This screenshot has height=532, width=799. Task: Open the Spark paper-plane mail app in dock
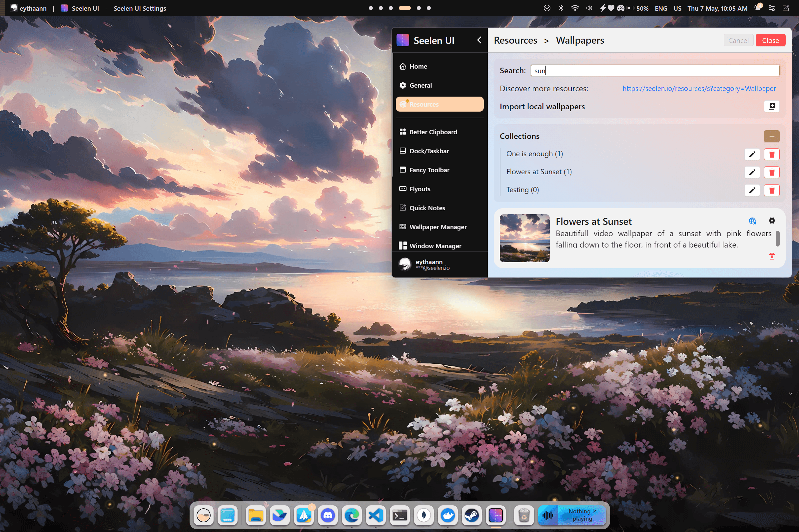click(x=304, y=515)
